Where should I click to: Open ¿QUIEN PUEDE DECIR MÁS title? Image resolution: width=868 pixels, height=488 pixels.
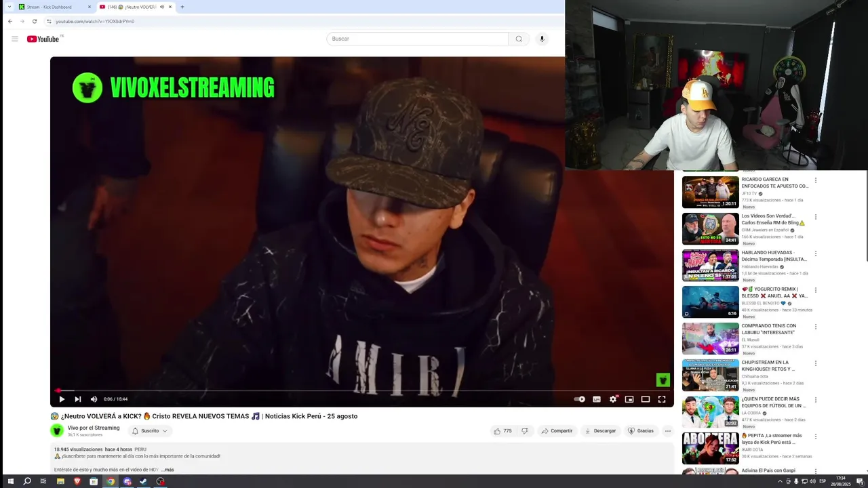[774, 402]
